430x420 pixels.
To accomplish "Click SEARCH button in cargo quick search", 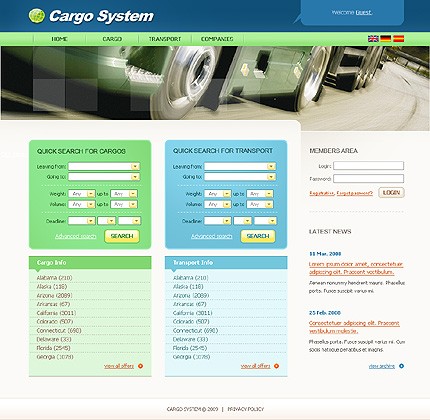I will pos(122,236).
